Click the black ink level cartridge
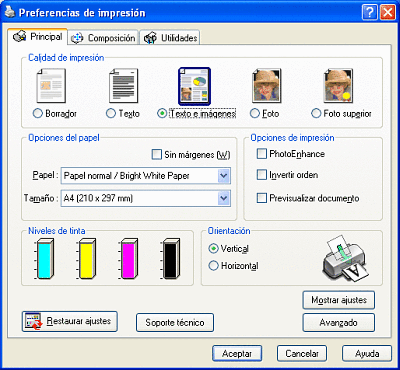The image size is (400, 370). click(x=171, y=258)
